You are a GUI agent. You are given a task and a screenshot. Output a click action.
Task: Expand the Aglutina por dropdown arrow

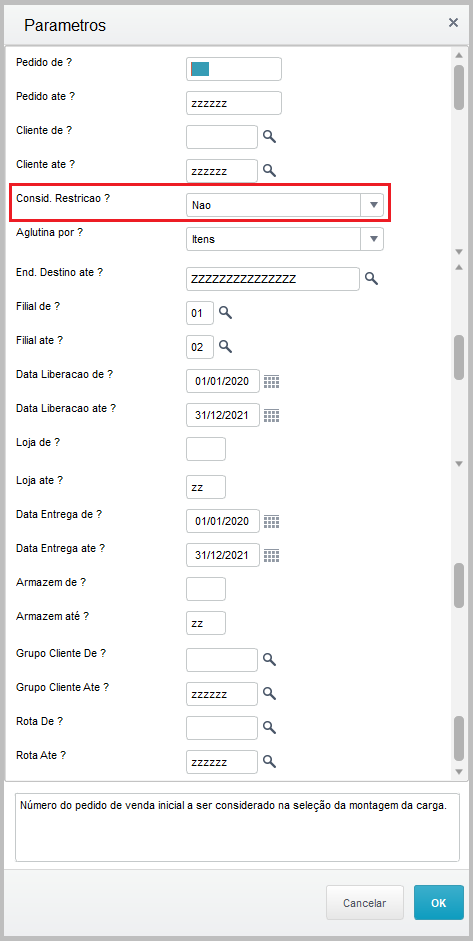tap(372, 239)
